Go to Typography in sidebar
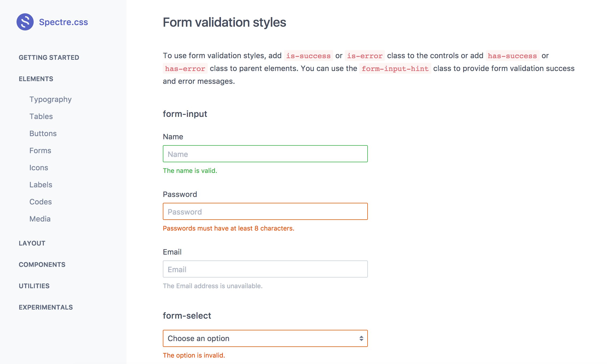The height and width of the screenshot is (364, 607). pos(50,99)
